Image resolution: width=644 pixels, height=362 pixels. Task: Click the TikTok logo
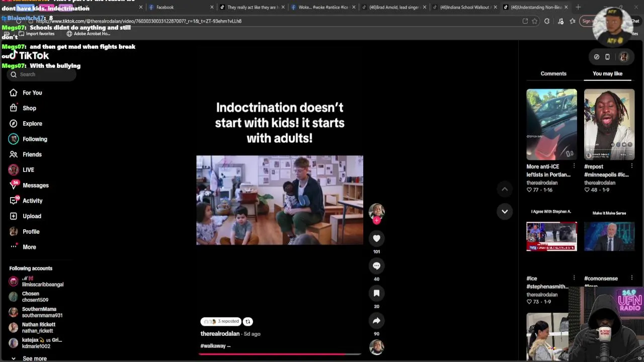pos(29,55)
